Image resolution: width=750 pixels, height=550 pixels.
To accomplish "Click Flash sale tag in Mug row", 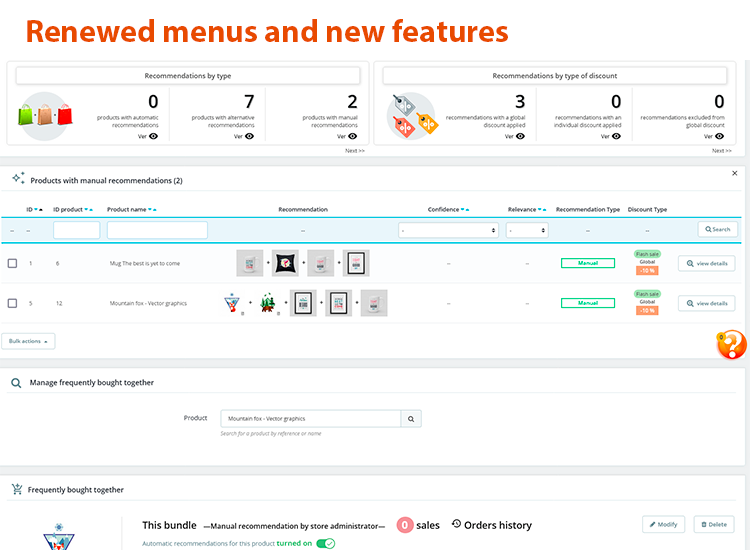I will click(647, 254).
